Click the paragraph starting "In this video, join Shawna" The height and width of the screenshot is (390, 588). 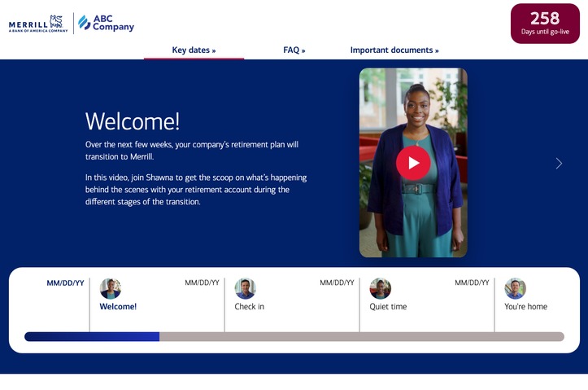coord(196,190)
